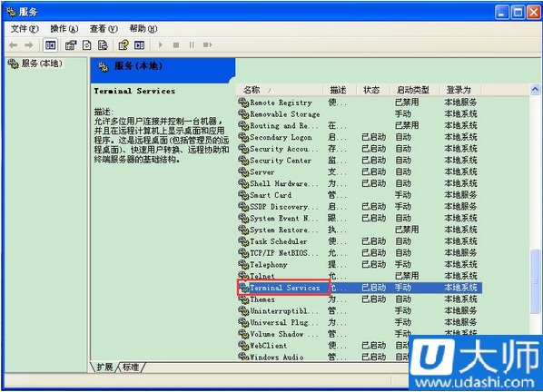Switch to the 标准 tab

(131, 367)
